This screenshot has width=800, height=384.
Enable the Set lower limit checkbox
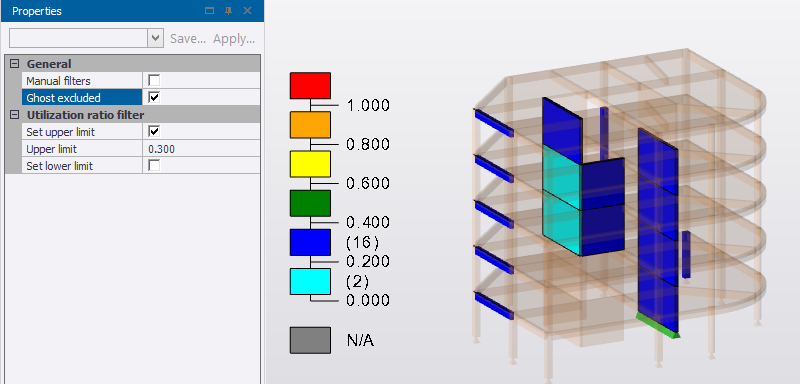tap(154, 166)
